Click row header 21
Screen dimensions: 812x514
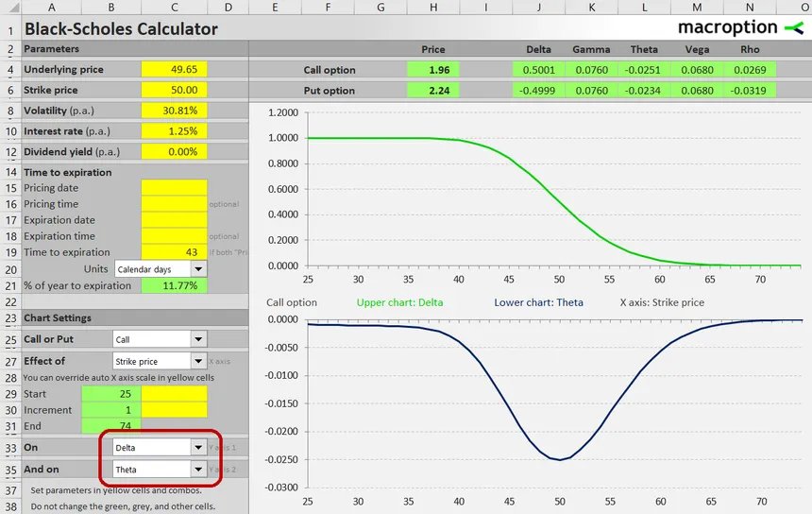click(9, 286)
